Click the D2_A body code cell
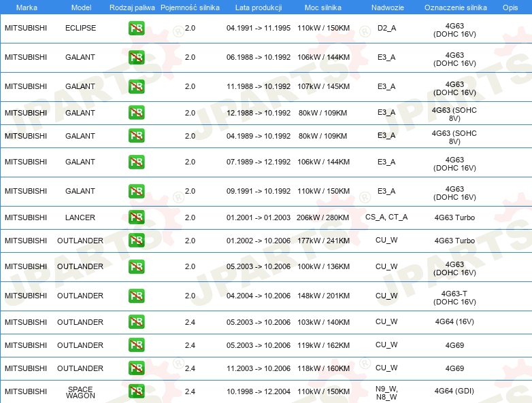Viewport: 532px width, 403px height. (387, 28)
